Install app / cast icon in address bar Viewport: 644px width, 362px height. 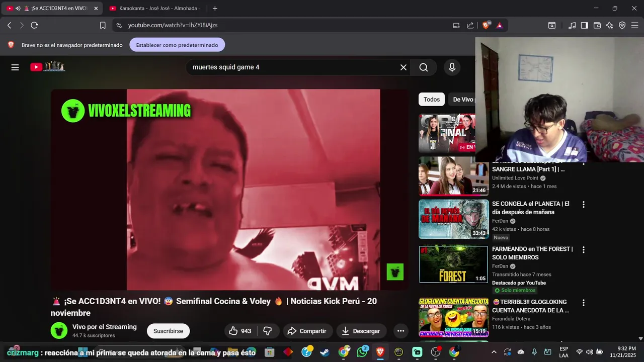(x=456, y=25)
